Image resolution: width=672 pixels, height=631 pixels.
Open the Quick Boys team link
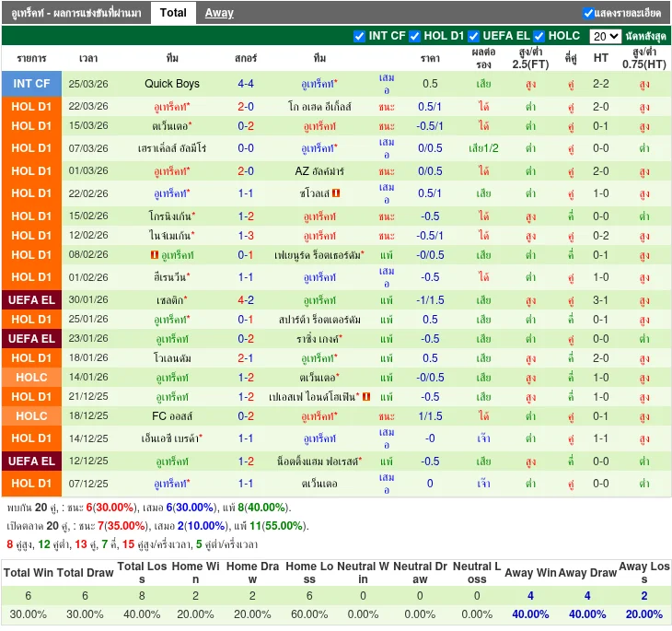pos(172,84)
